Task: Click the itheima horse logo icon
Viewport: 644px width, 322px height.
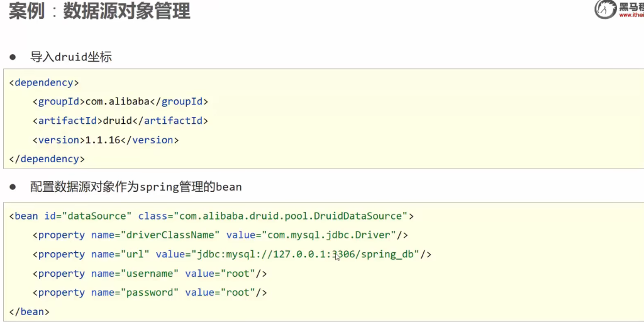Action: (x=606, y=9)
